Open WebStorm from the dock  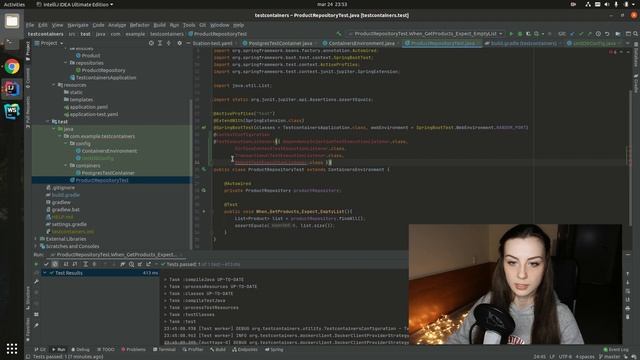(x=12, y=111)
